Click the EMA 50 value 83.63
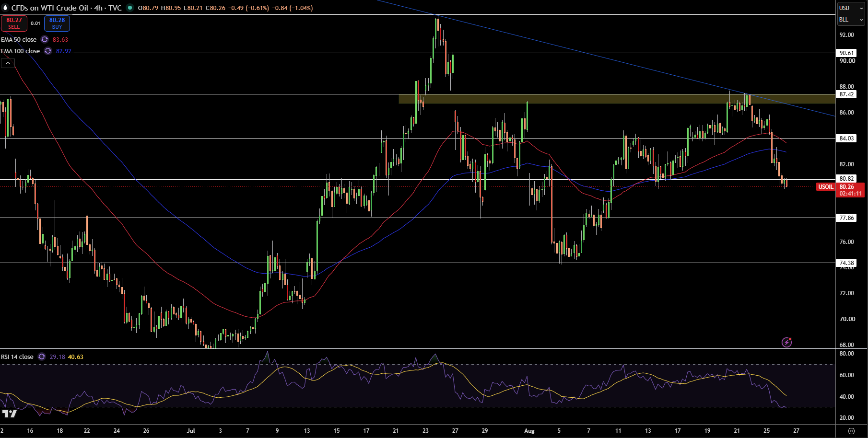The height and width of the screenshot is (438, 868). pos(60,40)
